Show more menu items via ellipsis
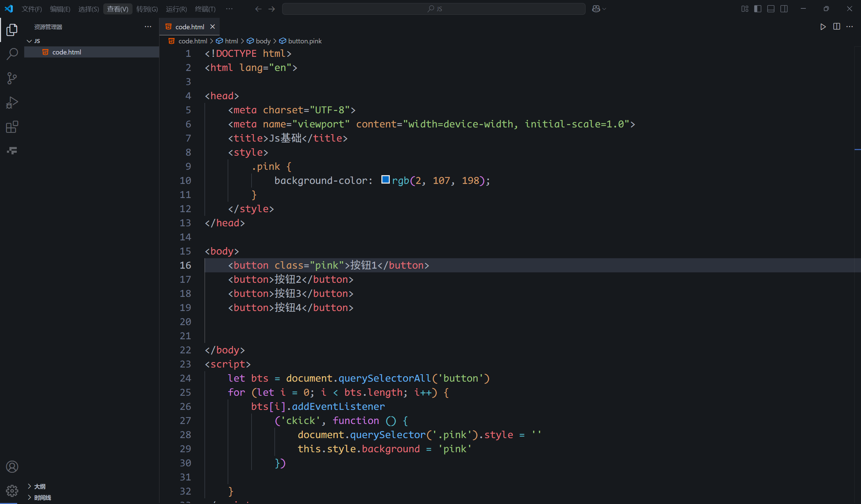Viewport: 861px width, 504px height. click(x=229, y=9)
